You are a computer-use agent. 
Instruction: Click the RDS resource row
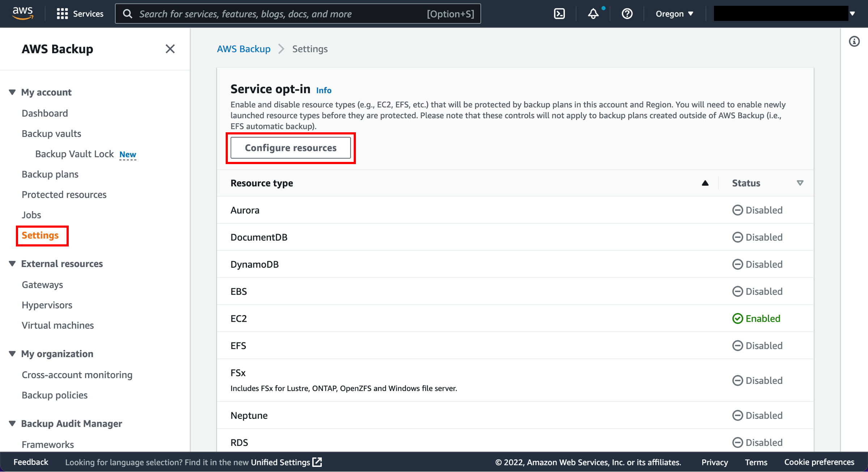[515, 441]
